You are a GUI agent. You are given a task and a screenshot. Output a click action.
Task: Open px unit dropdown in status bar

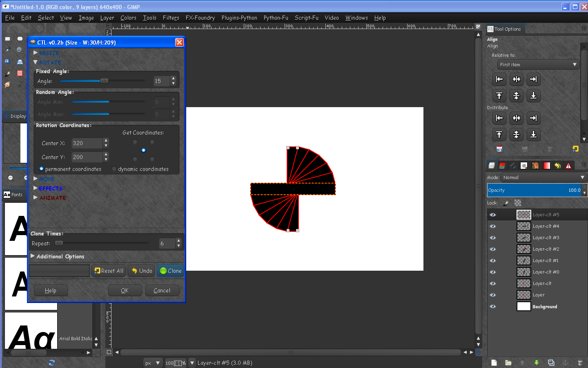click(153, 363)
